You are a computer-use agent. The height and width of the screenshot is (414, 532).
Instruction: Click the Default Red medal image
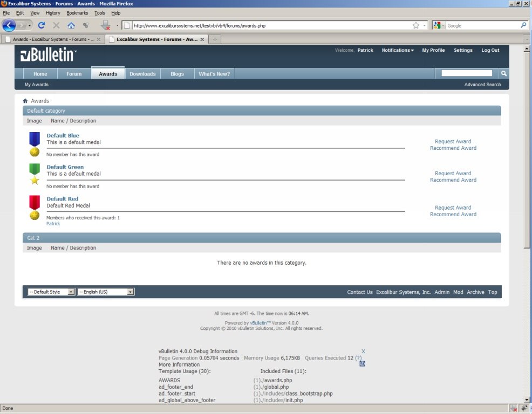pyautogui.click(x=35, y=208)
